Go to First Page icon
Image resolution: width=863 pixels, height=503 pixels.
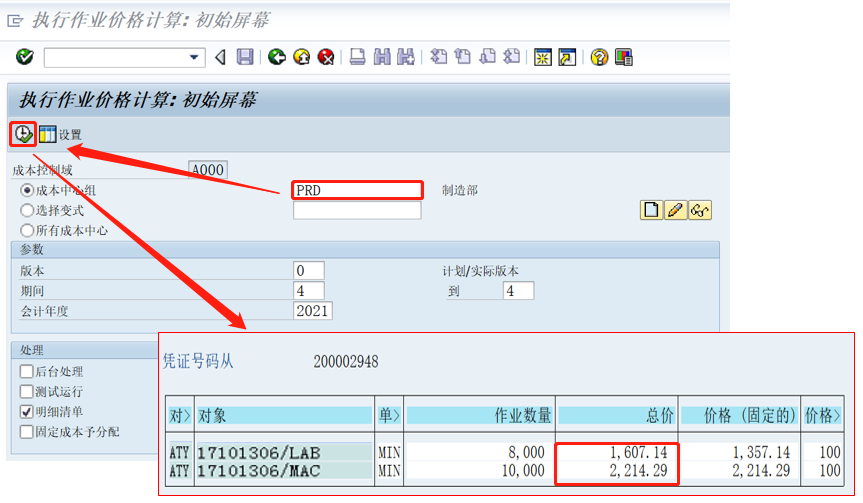coord(439,57)
